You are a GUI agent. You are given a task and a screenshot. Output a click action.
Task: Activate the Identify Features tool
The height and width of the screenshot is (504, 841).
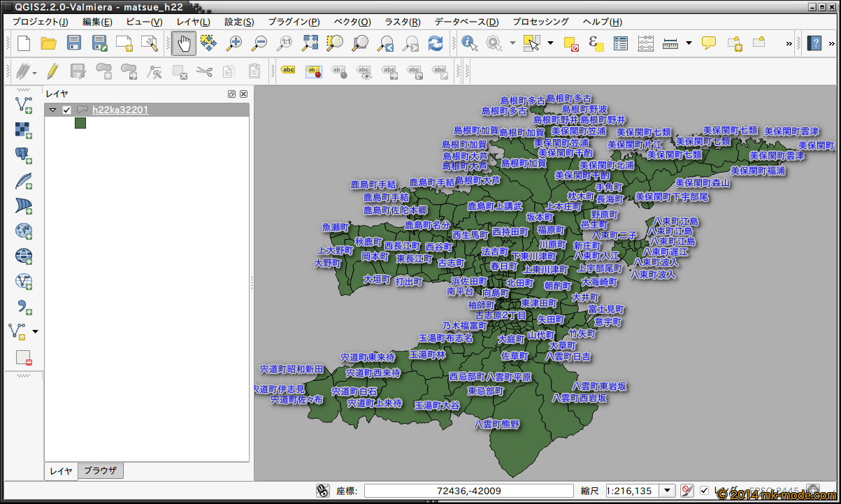[x=469, y=43]
